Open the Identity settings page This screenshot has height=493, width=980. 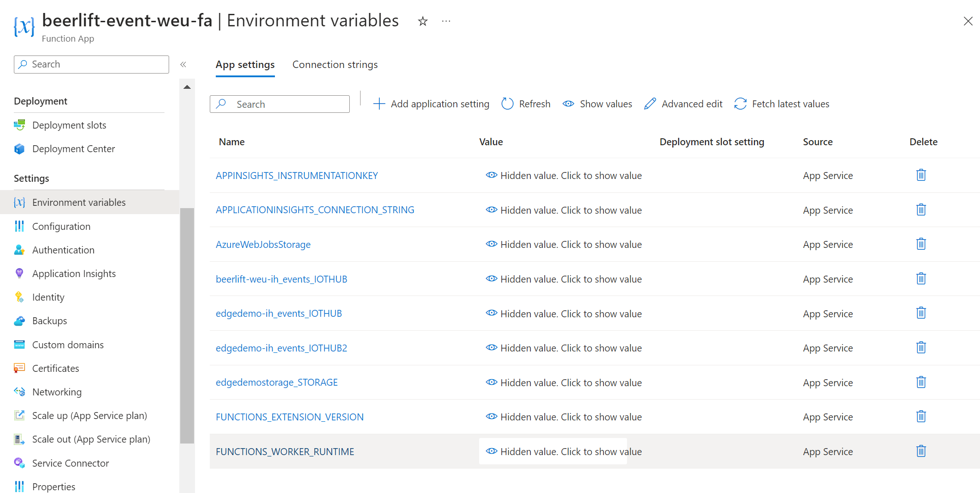[48, 297]
